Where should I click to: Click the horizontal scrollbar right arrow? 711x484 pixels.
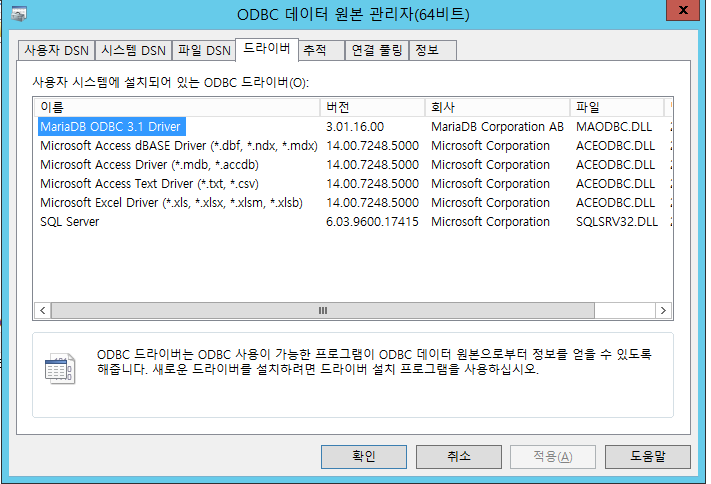pos(663,311)
